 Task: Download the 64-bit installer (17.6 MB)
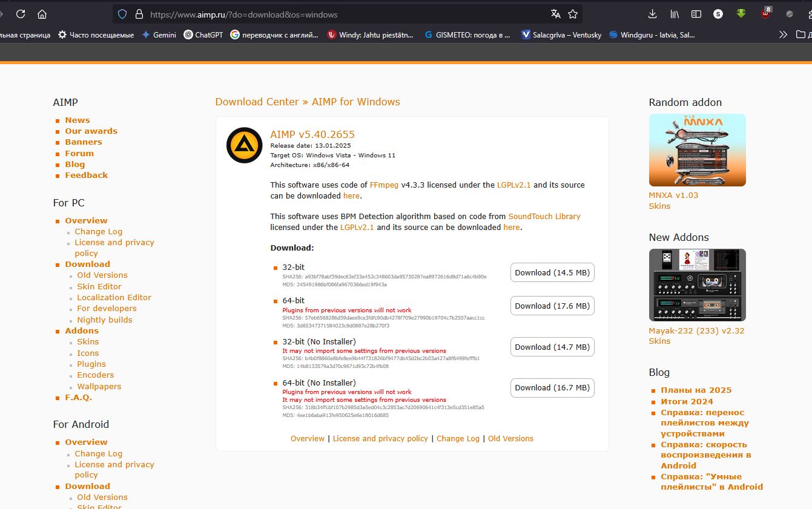point(552,306)
